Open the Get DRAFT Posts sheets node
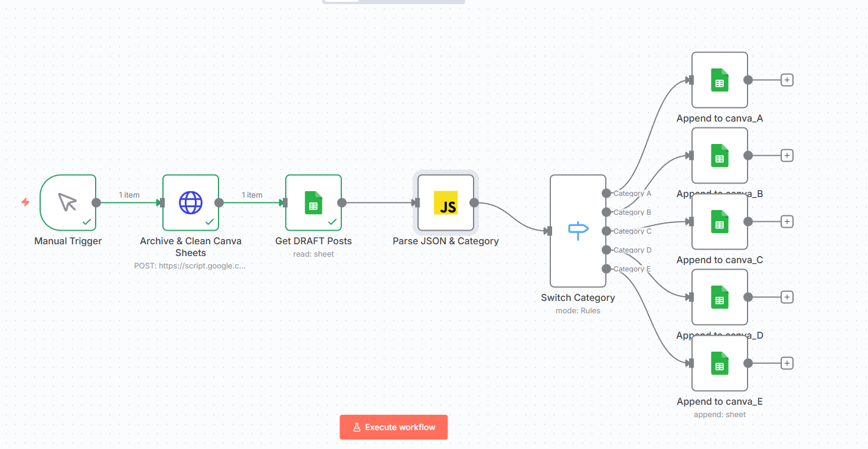The image size is (868, 449). coord(314,202)
